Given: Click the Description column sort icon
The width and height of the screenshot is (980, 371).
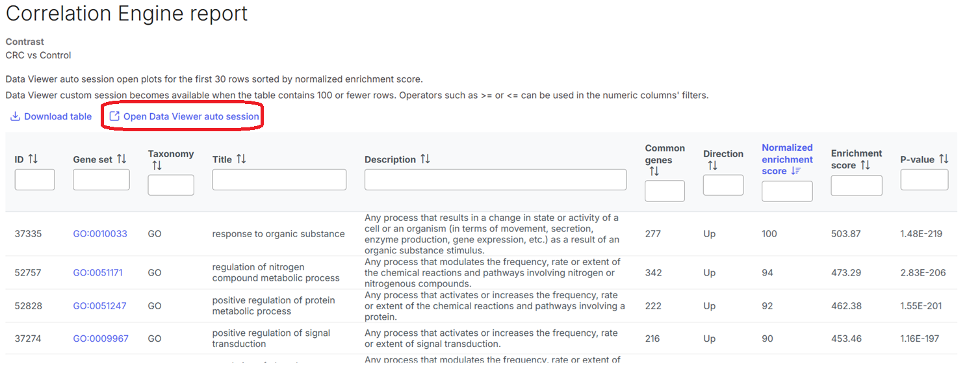Looking at the screenshot, I should pos(425,159).
